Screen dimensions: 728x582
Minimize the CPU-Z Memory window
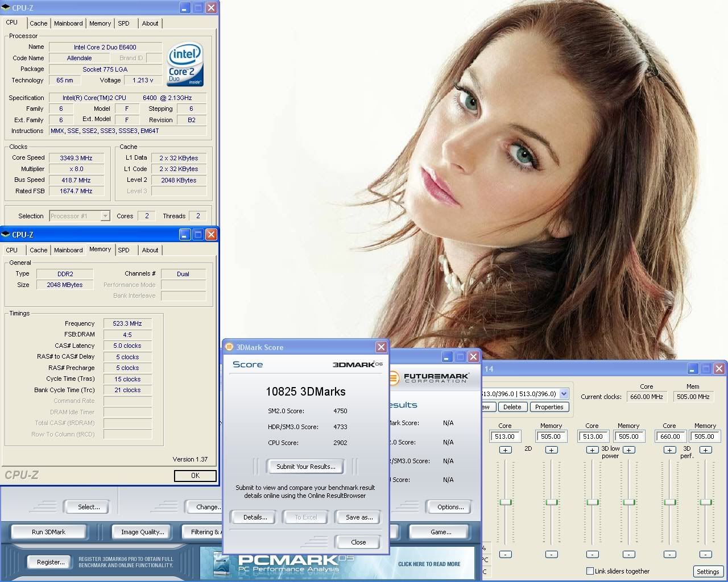pyautogui.click(x=185, y=234)
